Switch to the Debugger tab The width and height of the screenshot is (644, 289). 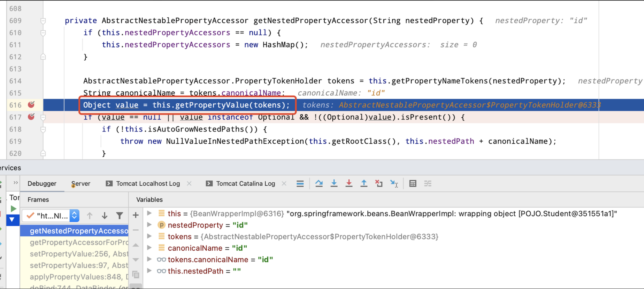[x=42, y=184]
